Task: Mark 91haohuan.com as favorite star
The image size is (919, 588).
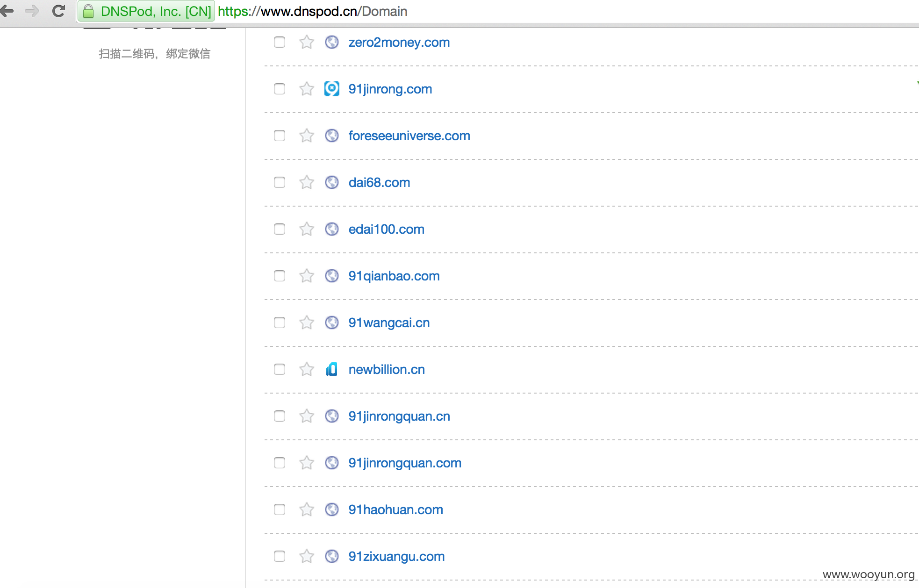Action: 307,509
